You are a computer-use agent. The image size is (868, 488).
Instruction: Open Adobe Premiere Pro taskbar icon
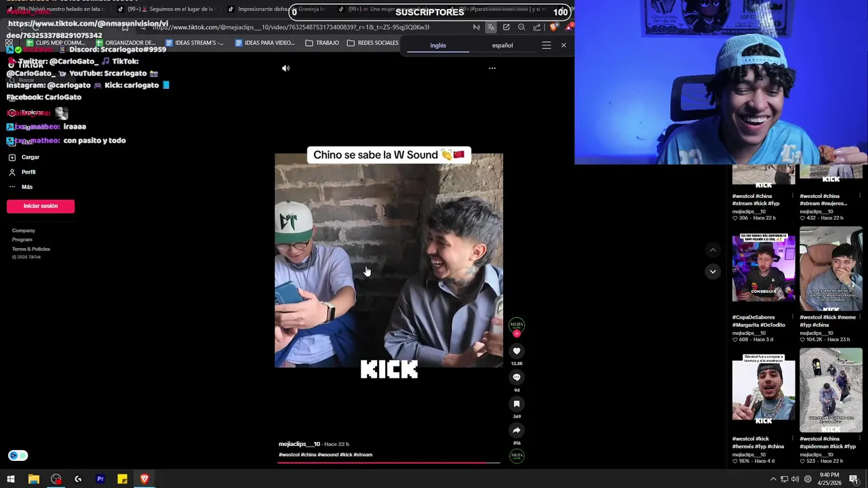[x=100, y=479]
